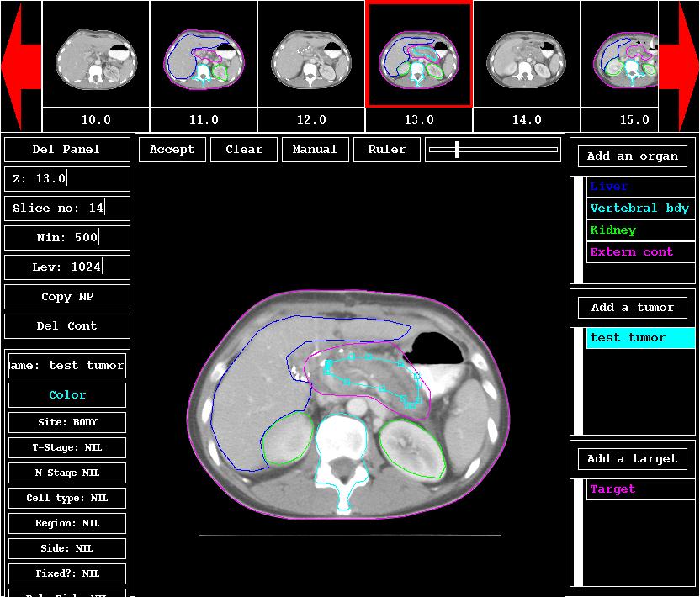
Task: Click the Add a tumor button
Action: tap(632, 308)
